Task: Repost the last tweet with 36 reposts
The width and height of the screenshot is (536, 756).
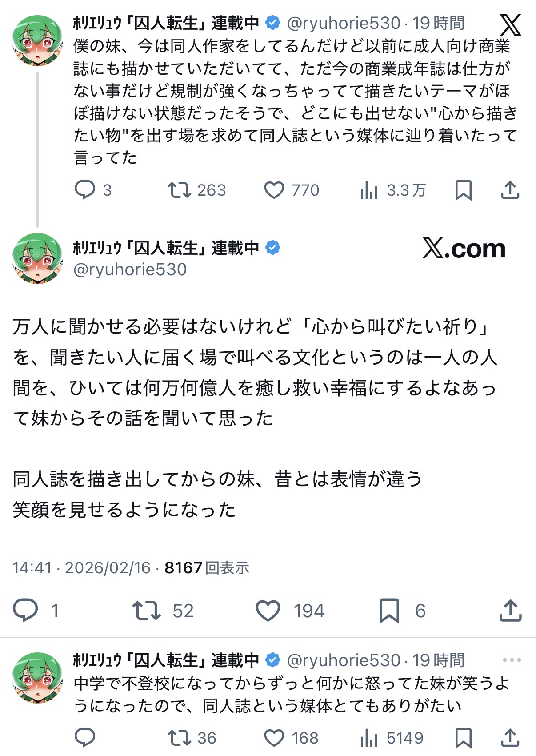Action: [x=179, y=738]
